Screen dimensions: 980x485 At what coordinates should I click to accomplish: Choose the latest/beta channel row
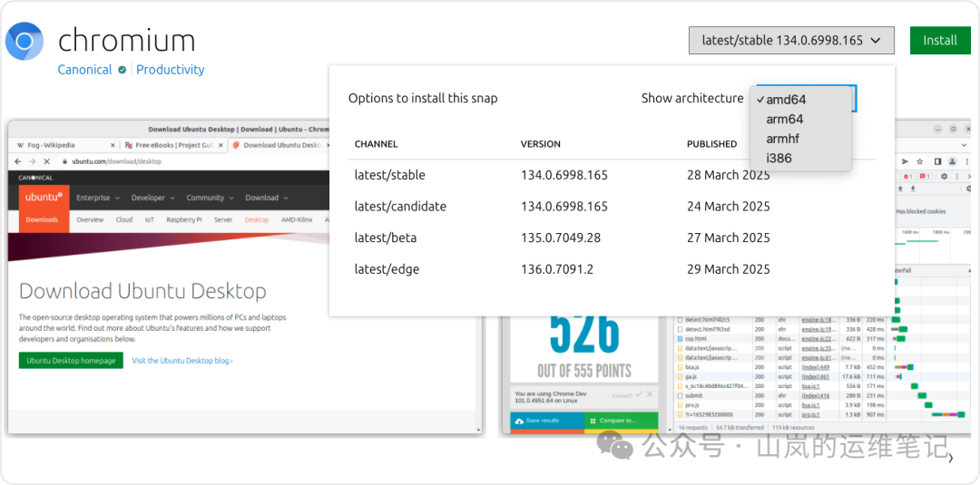pyautogui.click(x=612, y=238)
